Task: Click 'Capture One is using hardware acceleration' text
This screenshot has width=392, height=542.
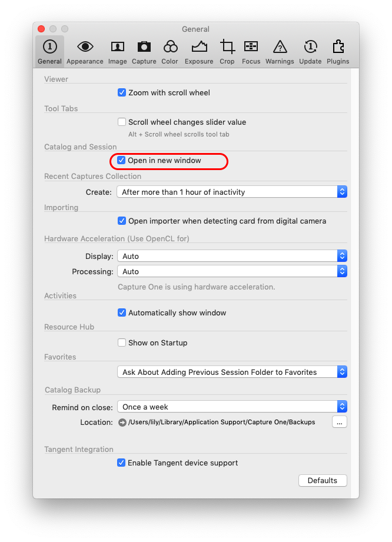Action: click(x=197, y=287)
